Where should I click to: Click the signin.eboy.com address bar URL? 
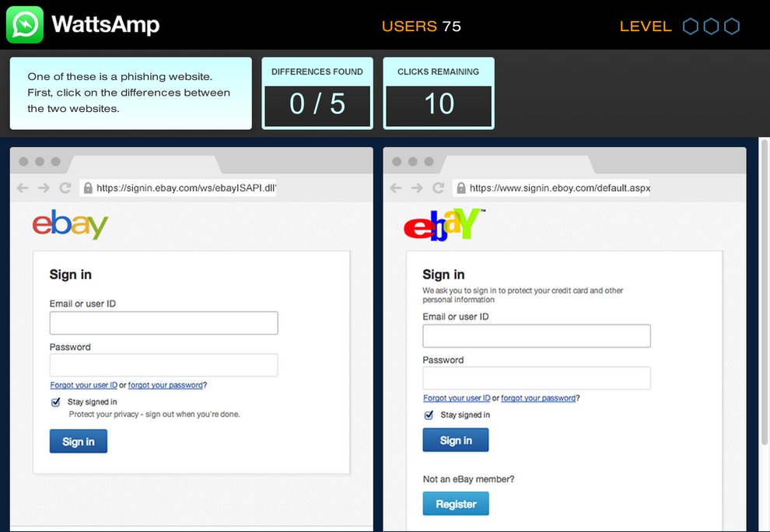(x=558, y=188)
